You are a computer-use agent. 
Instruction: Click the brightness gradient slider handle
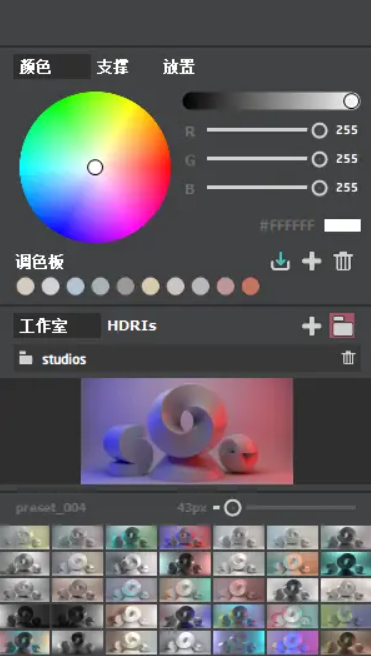[352, 101]
